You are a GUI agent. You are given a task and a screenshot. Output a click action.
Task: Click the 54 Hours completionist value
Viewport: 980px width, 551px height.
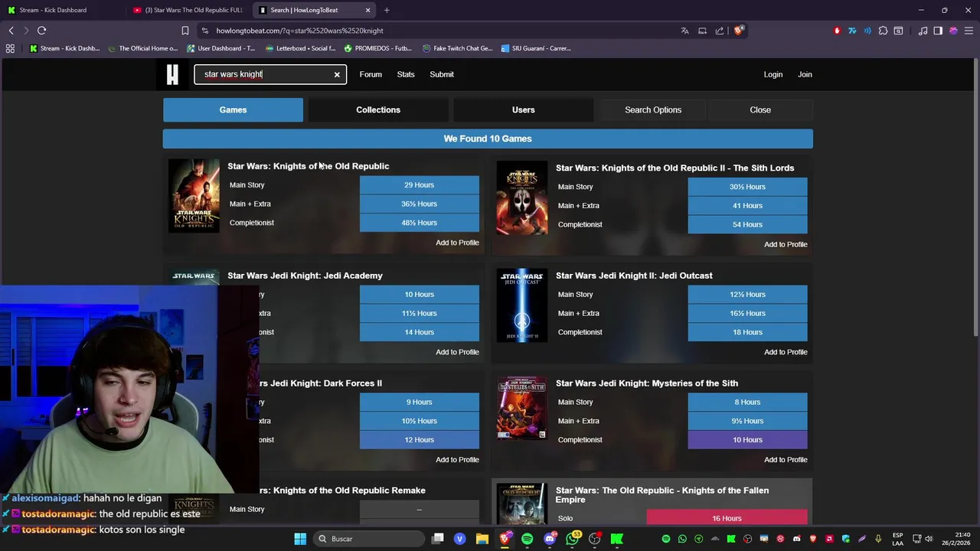[747, 224]
